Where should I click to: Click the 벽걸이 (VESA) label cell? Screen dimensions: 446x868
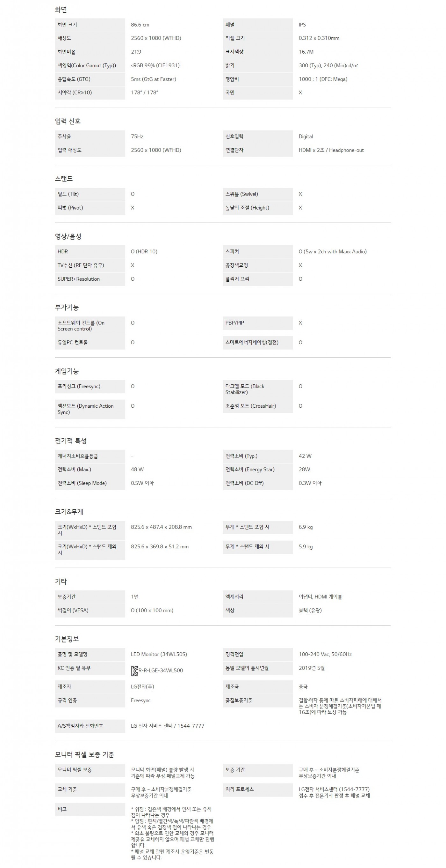point(90,611)
